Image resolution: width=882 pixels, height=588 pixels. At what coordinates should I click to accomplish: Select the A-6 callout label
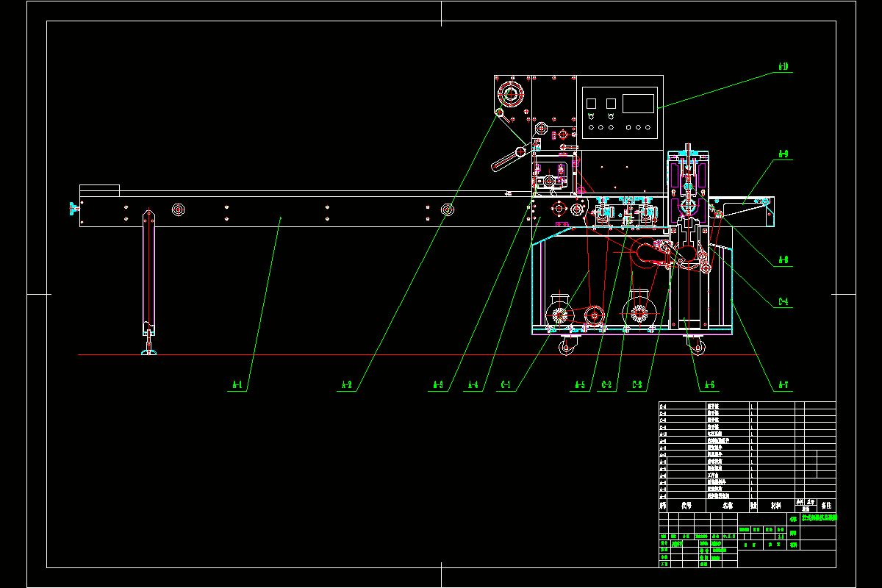[709, 384]
